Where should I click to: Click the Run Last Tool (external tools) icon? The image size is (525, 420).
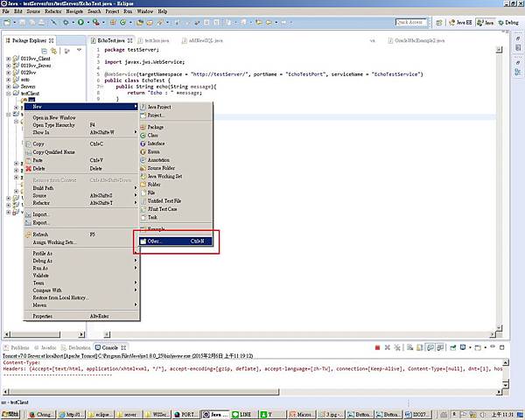[95, 22]
